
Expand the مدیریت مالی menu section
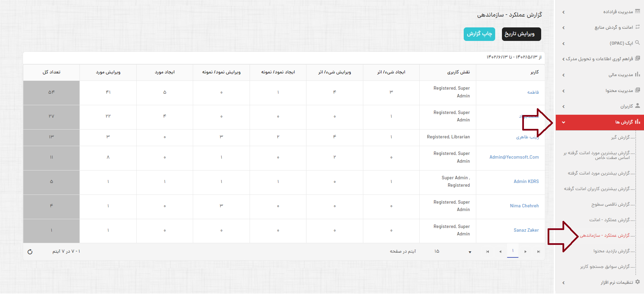[563, 75]
